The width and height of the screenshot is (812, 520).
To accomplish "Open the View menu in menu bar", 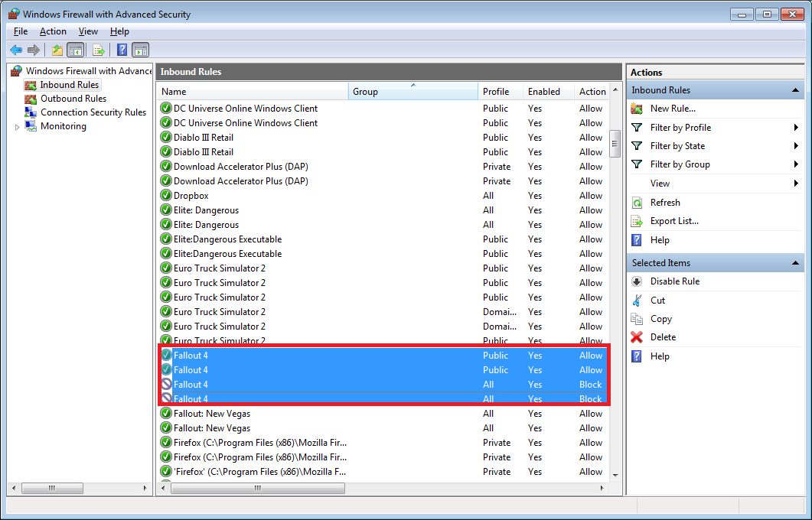I will [x=88, y=31].
